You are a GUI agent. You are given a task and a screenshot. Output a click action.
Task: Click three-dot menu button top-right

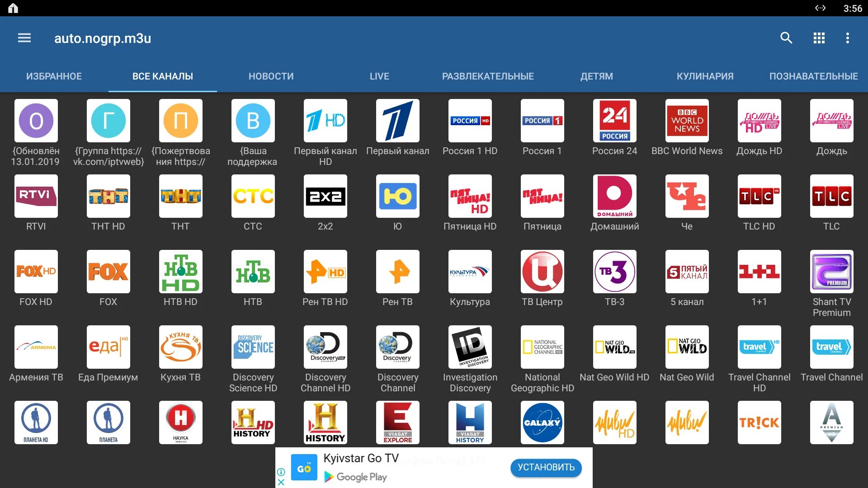(x=848, y=38)
